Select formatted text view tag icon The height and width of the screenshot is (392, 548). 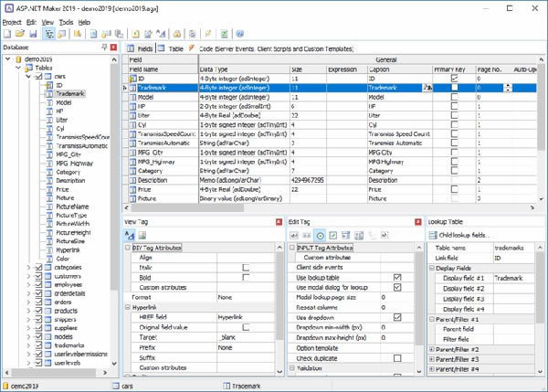tap(130, 236)
